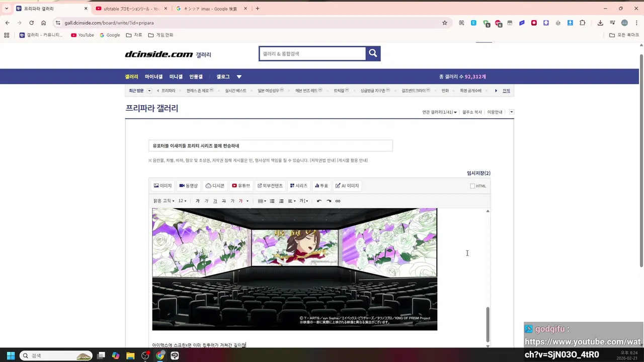Open the line height dropdown
644x362 pixels.
(x=304, y=201)
